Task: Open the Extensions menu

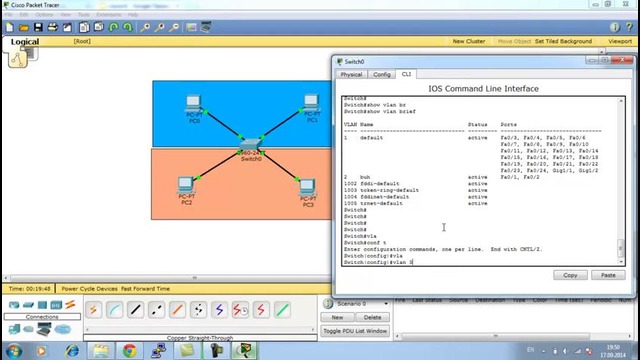Action: tap(109, 15)
